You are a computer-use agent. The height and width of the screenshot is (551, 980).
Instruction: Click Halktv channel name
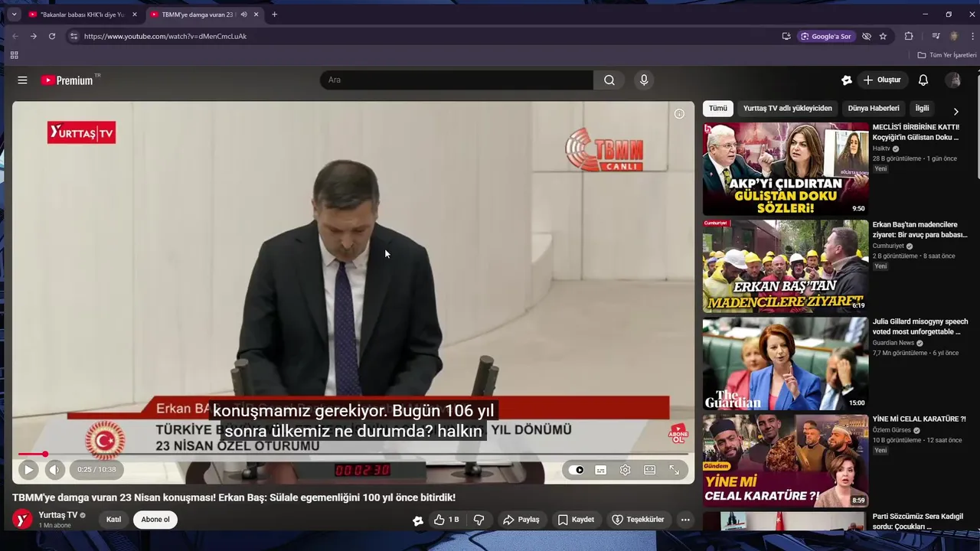pyautogui.click(x=881, y=148)
